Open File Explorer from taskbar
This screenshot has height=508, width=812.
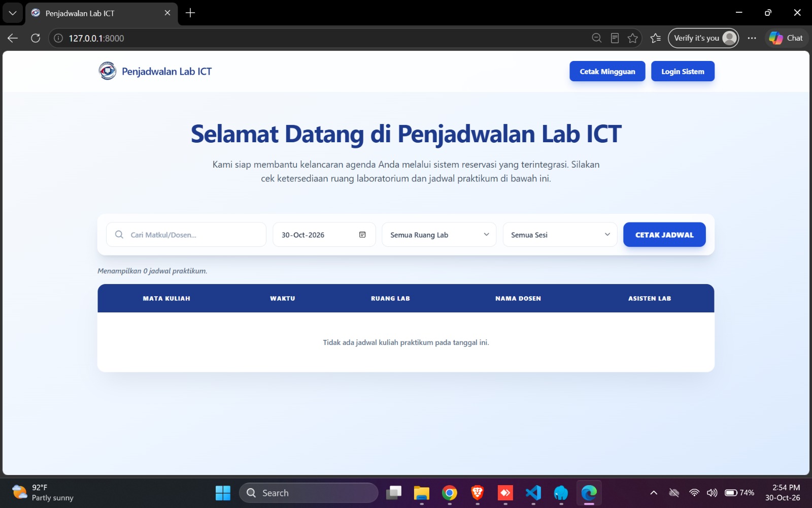(421, 493)
